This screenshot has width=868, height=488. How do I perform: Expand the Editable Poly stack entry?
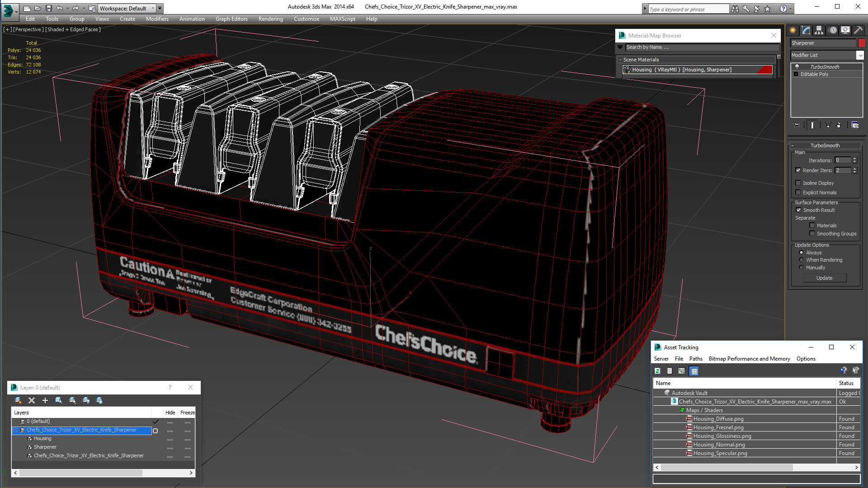[x=796, y=74]
